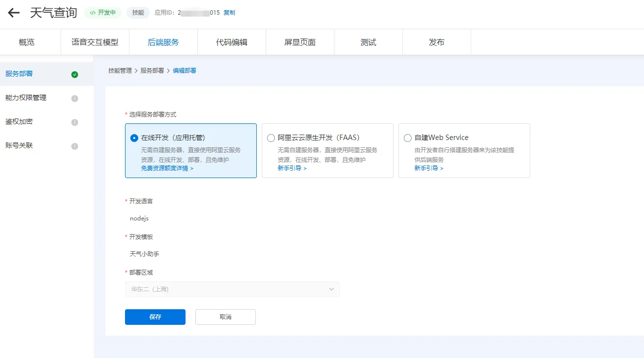644x358 pixels.
Task: Click the gray status icon beside 账号关联
Action: (x=75, y=146)
